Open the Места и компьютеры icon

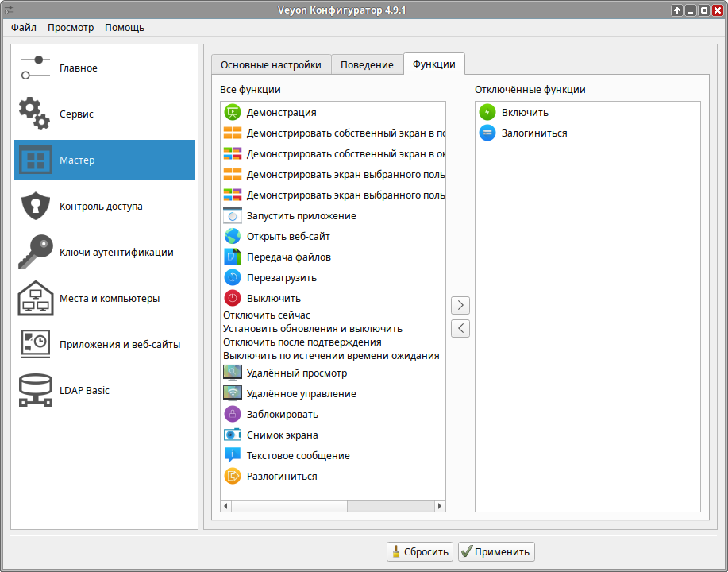point(35,298)
